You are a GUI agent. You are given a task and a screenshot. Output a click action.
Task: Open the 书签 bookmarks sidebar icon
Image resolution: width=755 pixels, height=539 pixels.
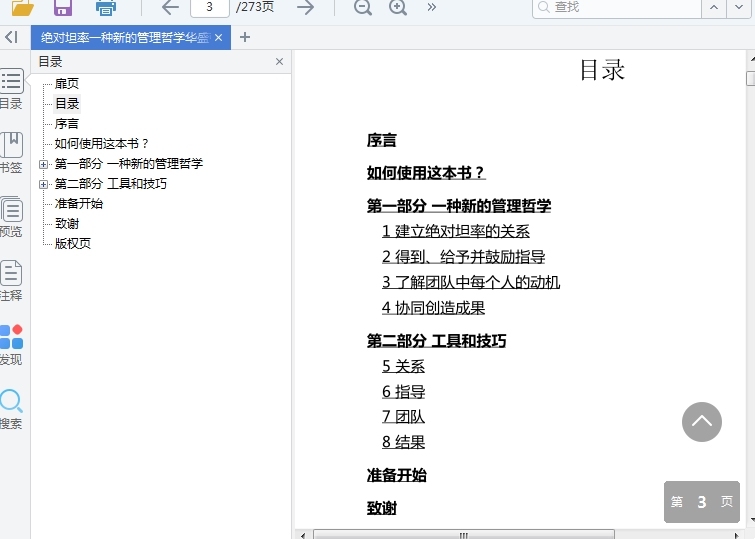11,153
